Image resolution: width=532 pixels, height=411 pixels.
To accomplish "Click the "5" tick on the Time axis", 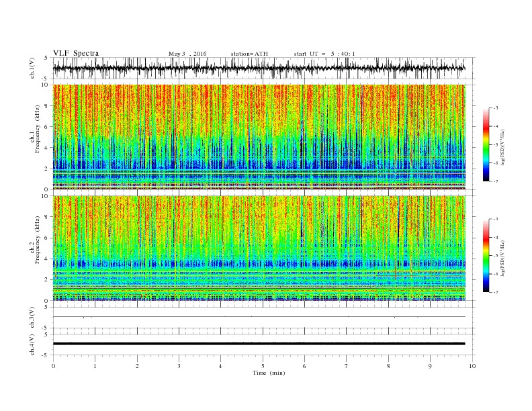I will point(263,366).
